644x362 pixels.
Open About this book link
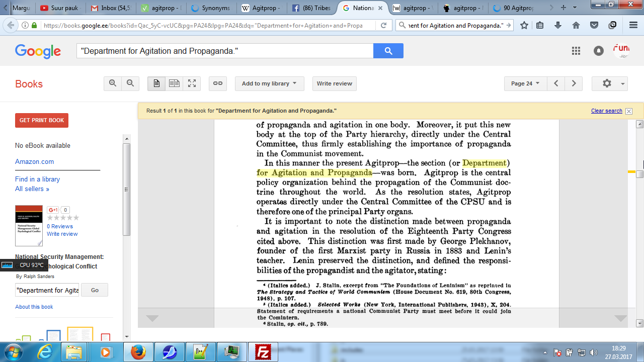coord(34,307)
